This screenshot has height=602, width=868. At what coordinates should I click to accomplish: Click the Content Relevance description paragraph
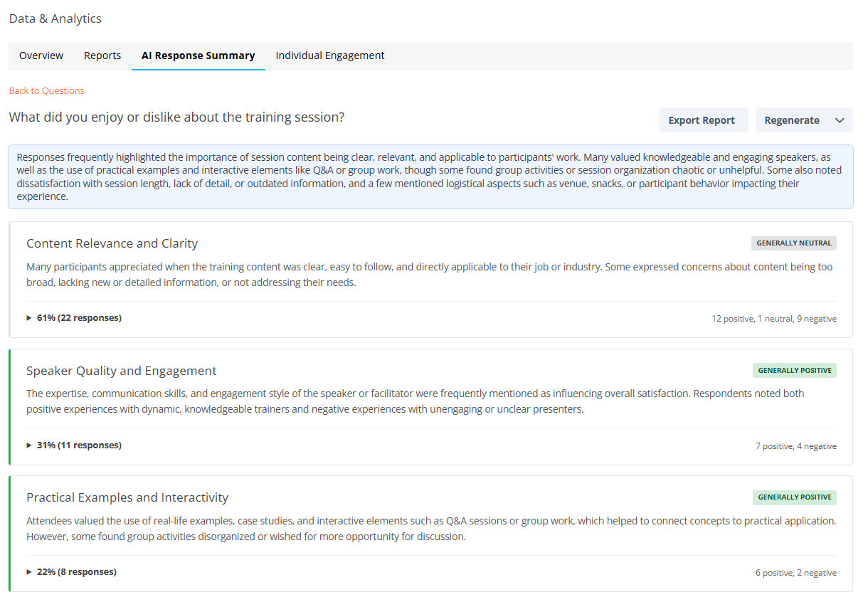[430, 275]
